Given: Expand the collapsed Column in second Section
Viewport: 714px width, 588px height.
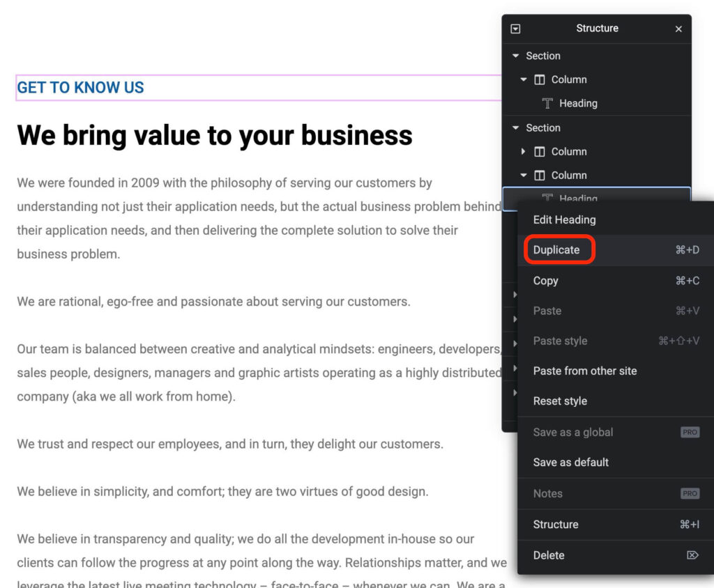Looking at the screenshot, I should [524, 152].
